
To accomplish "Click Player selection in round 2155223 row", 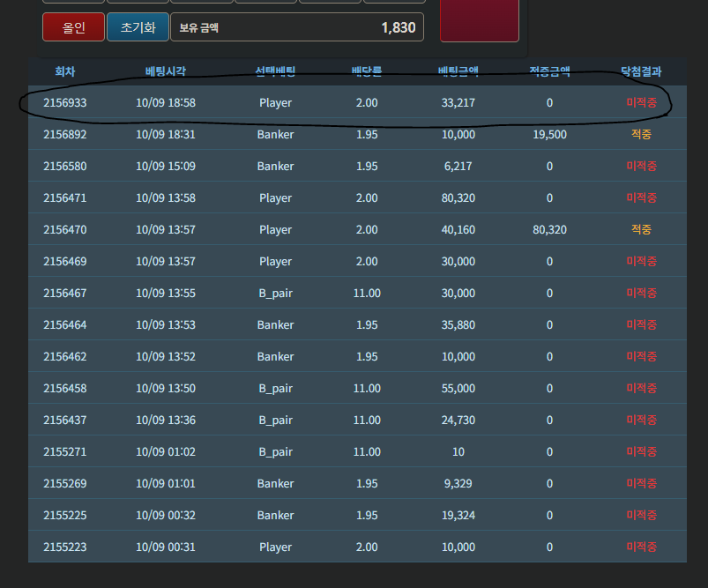I will pyautogui.click(x=275, y=547).
